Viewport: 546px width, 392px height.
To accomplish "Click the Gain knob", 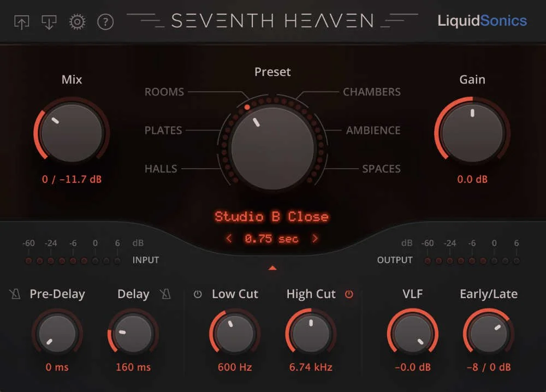I will click(472, 133).
